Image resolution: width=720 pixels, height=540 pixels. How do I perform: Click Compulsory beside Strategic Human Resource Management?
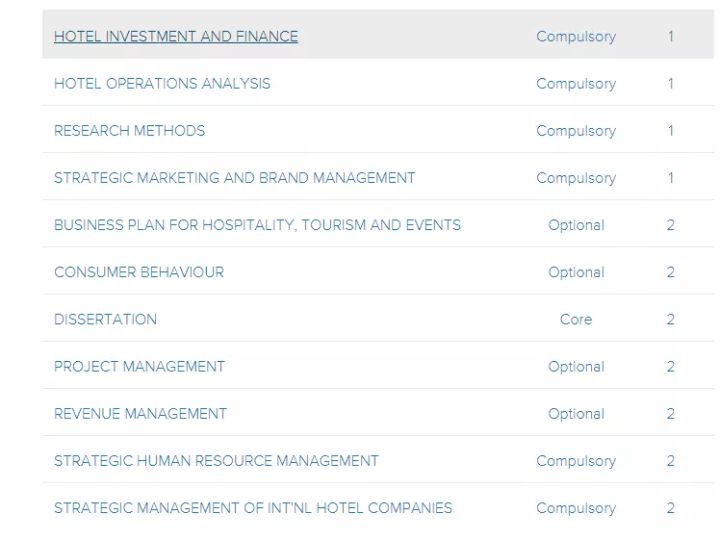pyautogui.click(x=576, y=461)
